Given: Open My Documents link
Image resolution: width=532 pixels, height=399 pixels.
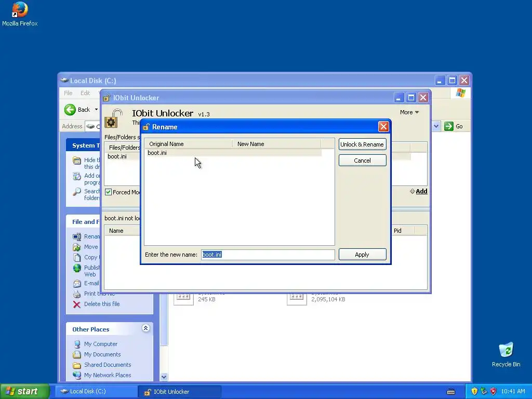Looking at the screenshot, I should click(102, 354).
